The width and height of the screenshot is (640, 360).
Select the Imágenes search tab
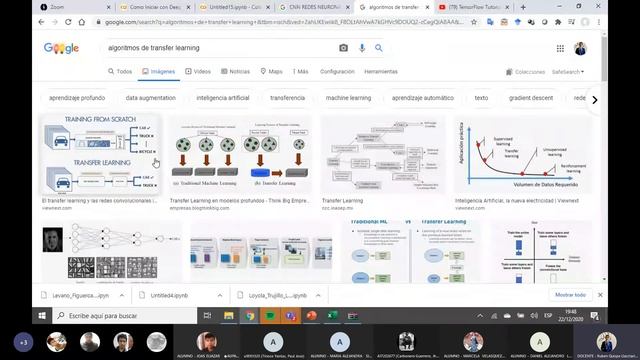pos(159,71)
